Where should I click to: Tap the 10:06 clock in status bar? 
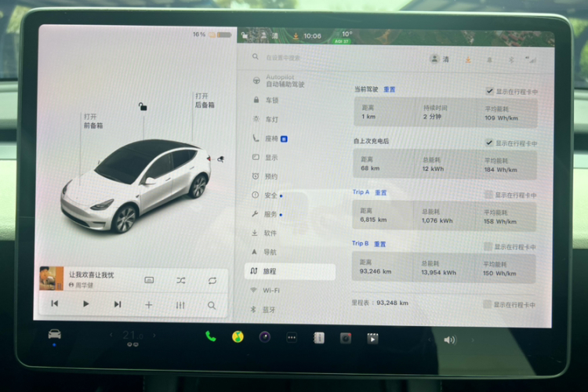pyautogui.click(x=312, y=36)
